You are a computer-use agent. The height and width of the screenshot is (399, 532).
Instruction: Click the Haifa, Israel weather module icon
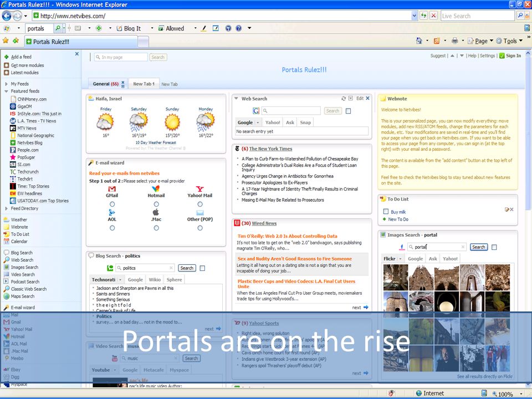pos(91,99)
